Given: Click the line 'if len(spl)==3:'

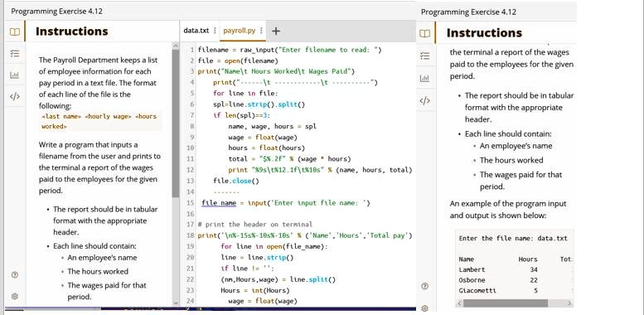Looking at the screenshot, I should (x=240, y=115).
